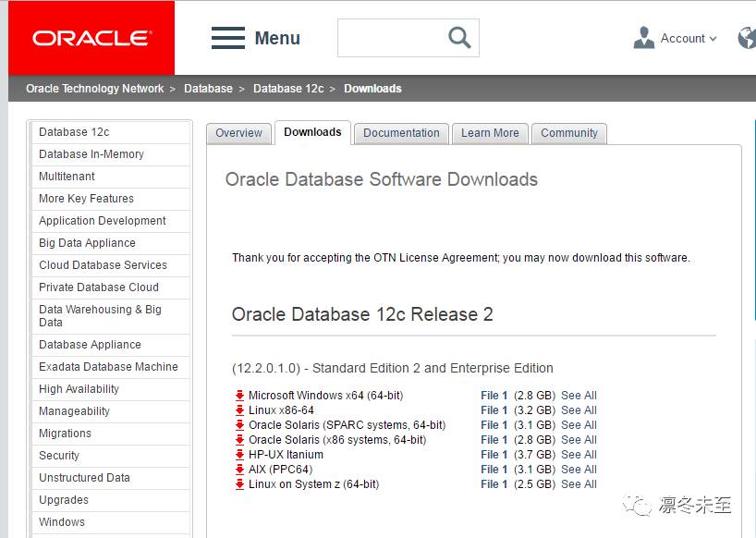Click See All for AIX (PPC64)
The width and height of the screenshot is (756, 538).
click(579, 470)
